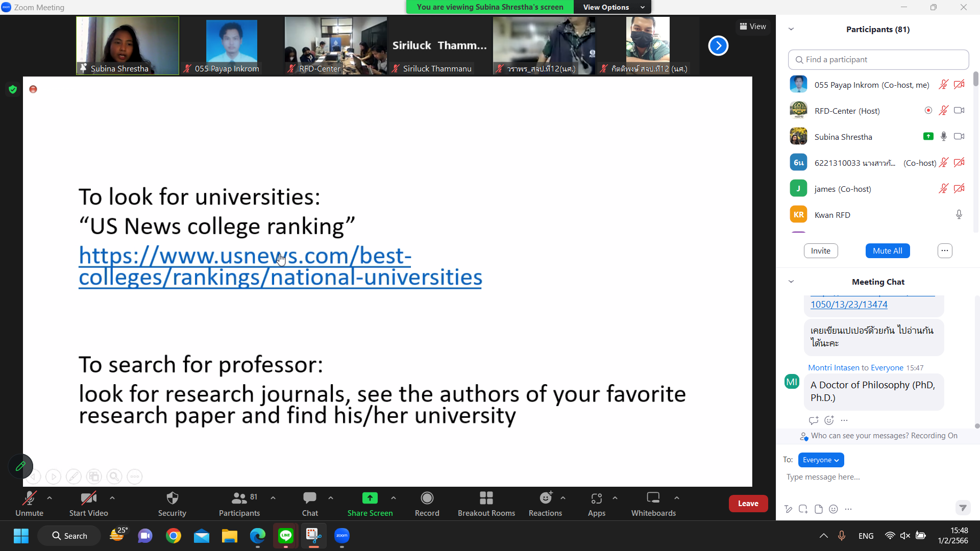The image size is (980, 551).
Task: Click the Find a participant field
Action: point(878,60)
